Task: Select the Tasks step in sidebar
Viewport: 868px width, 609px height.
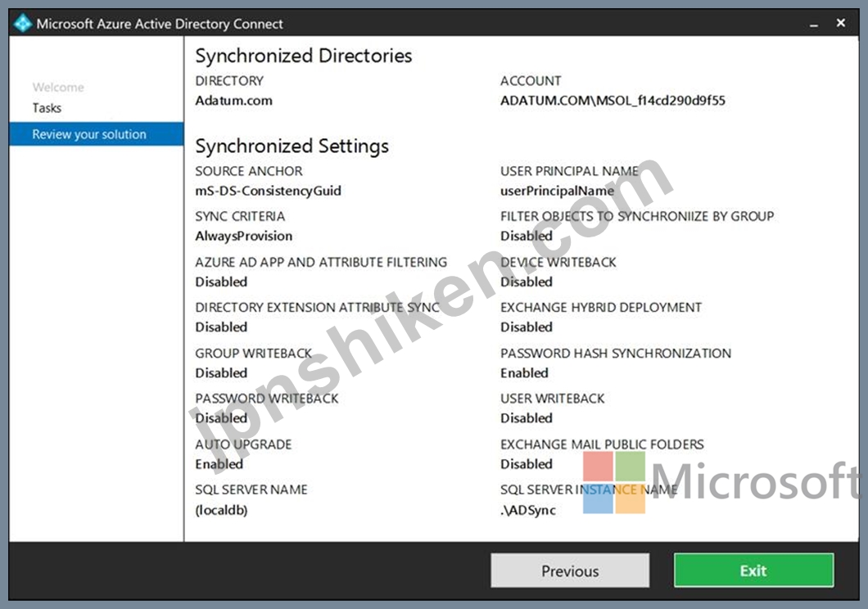Action: pyautogui.click(x=47, y=108)
